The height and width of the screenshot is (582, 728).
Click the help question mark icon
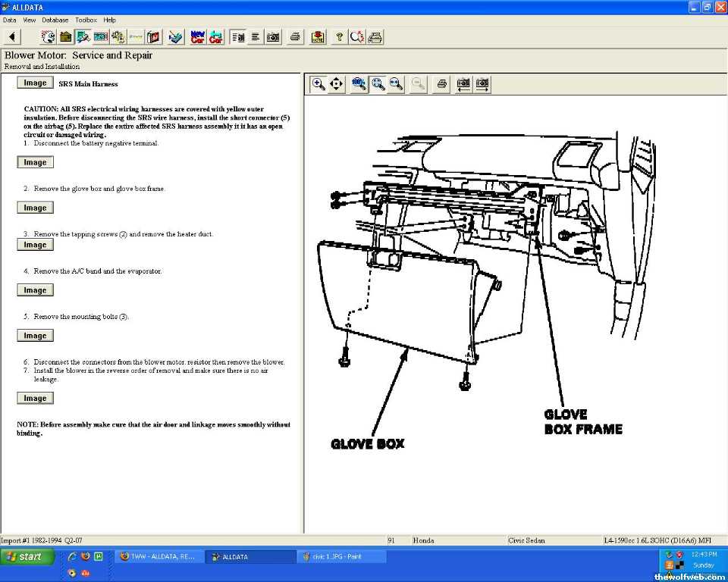point(339,36)
